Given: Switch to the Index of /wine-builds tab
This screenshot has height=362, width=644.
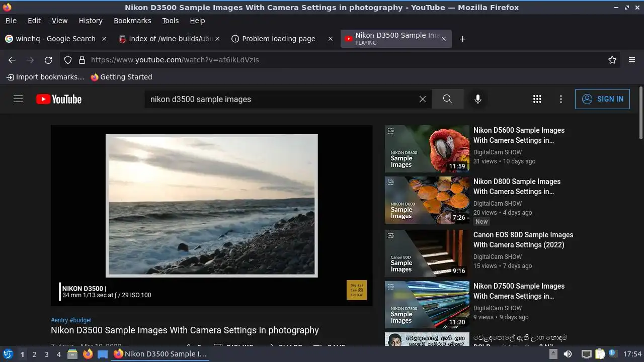Looking at the screenshot, I should point(169,39).
